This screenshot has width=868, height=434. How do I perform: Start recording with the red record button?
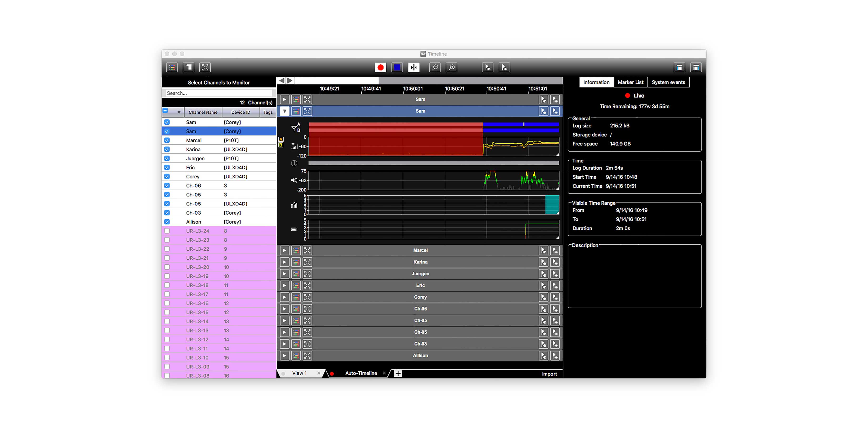(380, 67)
